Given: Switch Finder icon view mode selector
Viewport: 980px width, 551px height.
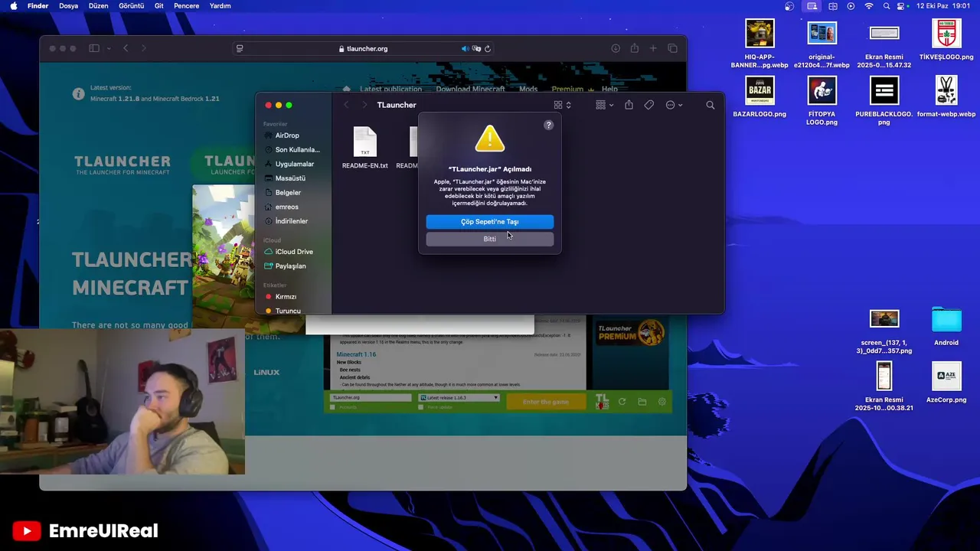Looking at the screenshot, I should [x=563, y=105].
